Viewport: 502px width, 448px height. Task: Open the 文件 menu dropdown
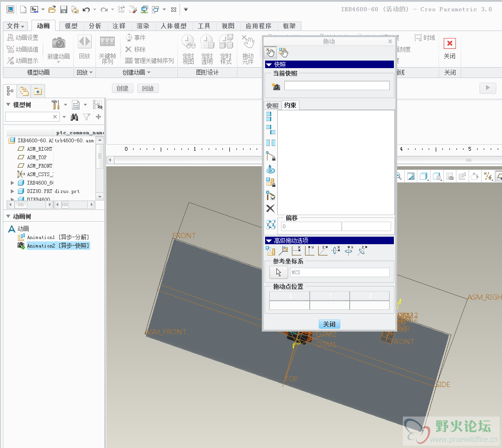pos(16,26)
